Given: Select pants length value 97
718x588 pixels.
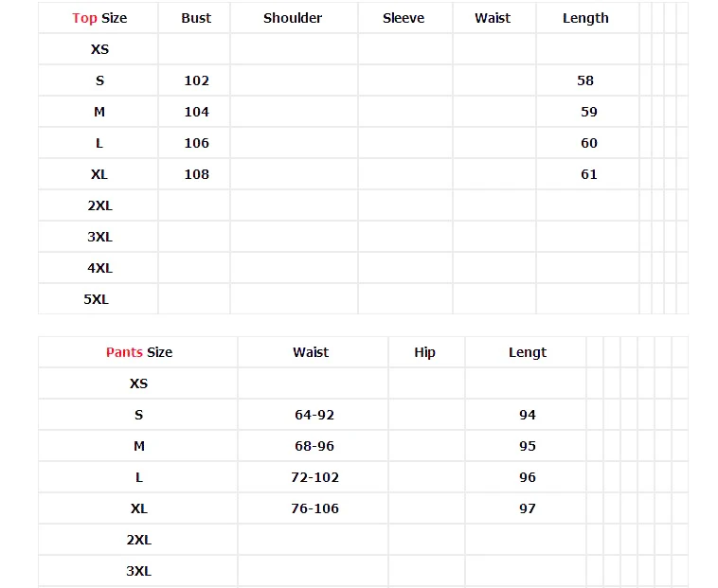Looking at the screenshot, I should 528,508.
